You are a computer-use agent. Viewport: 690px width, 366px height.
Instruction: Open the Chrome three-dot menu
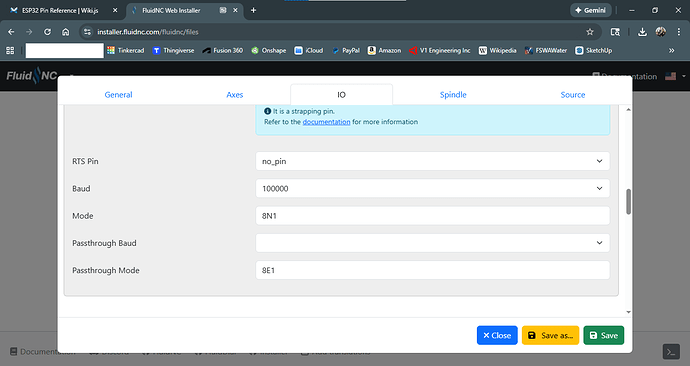click(x=679, y=32)
